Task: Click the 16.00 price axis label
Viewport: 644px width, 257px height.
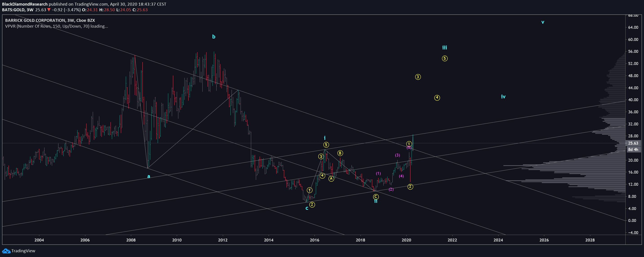Action: (x=633, y=172)
